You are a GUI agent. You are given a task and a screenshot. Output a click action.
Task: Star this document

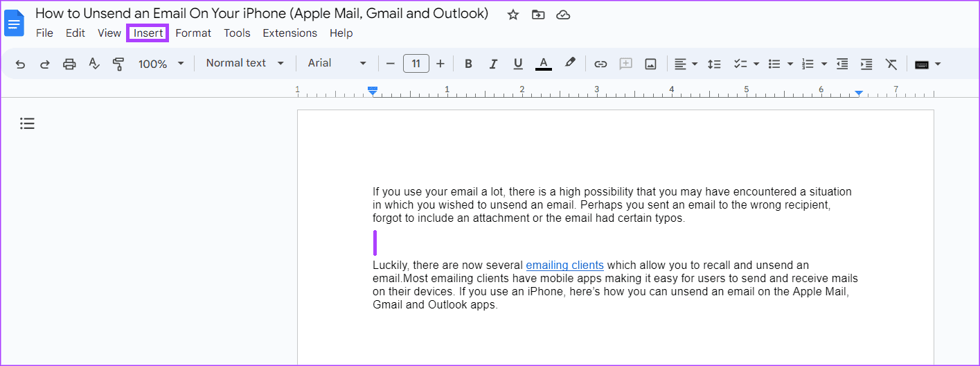(x=513, y=15)
